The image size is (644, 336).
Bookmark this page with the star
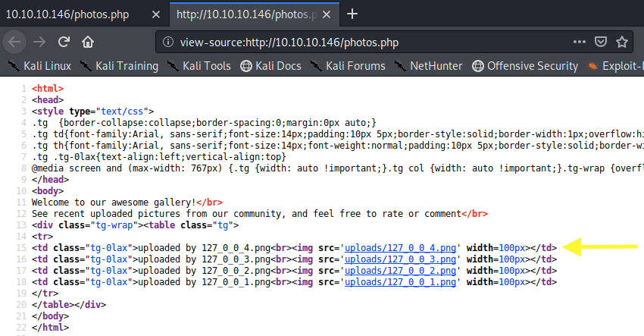623,42
